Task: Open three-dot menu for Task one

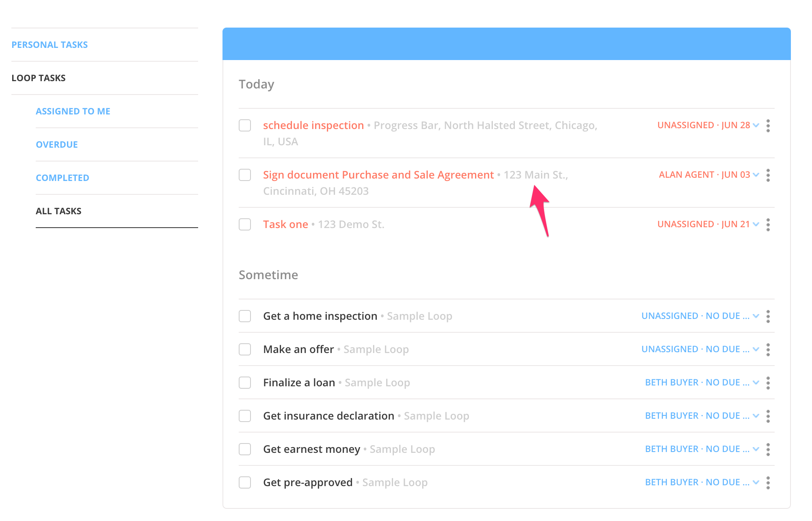Action: [x=768, y=225]
